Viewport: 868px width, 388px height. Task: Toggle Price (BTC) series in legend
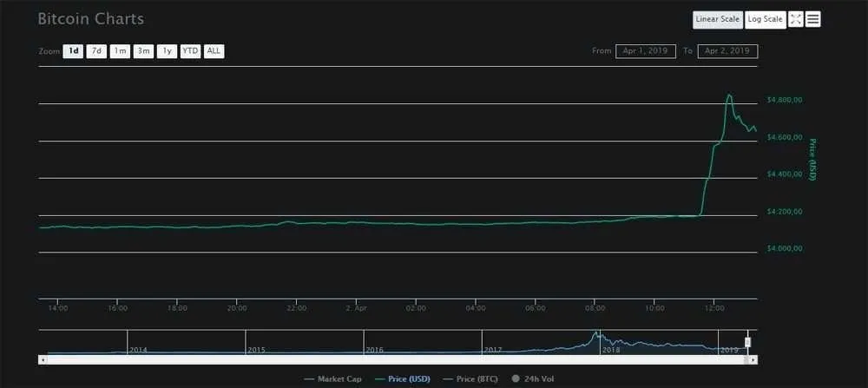[470, 379]
